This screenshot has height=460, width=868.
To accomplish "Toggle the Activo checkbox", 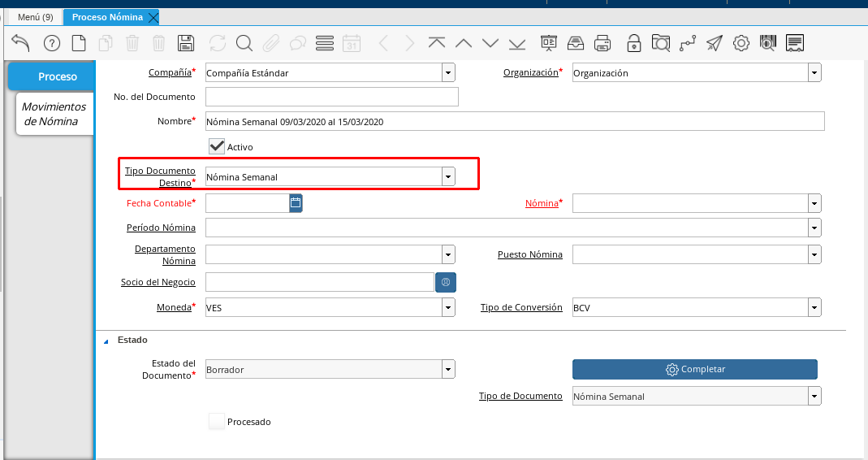I will click(x=217, y=146).
